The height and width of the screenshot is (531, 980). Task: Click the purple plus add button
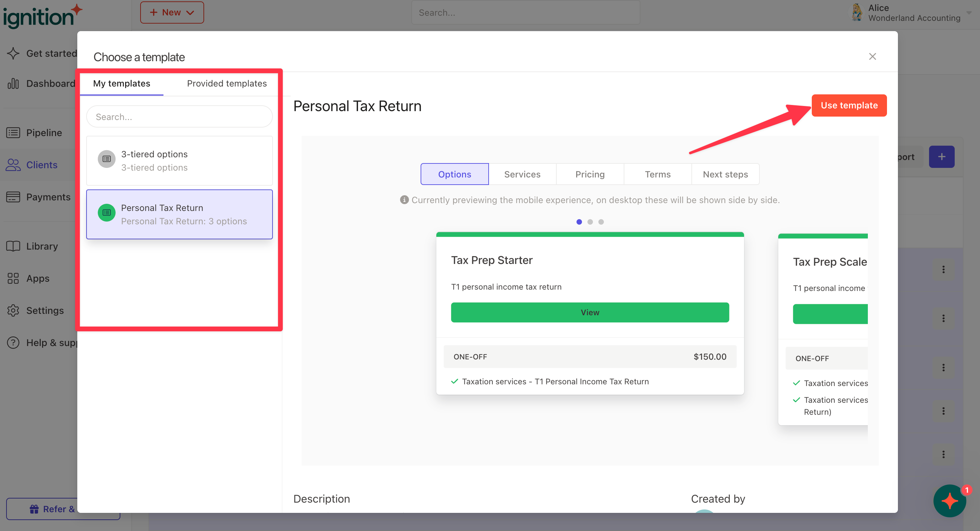[942, 157]
